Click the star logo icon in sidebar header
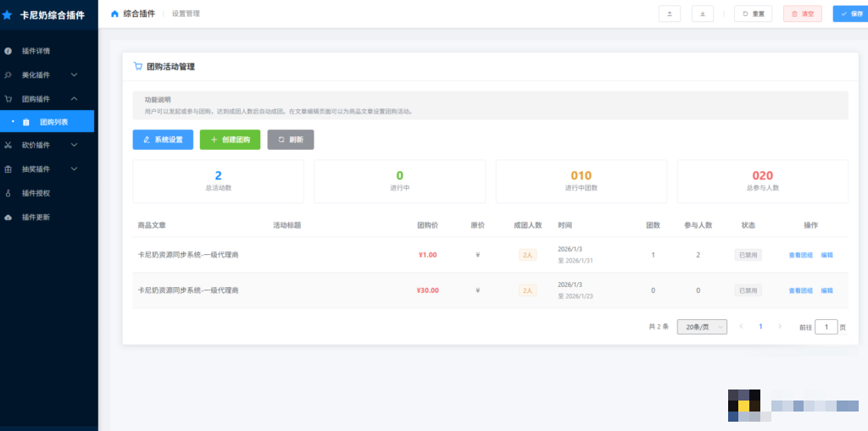 pyautogui.click(x=8, y=14)
